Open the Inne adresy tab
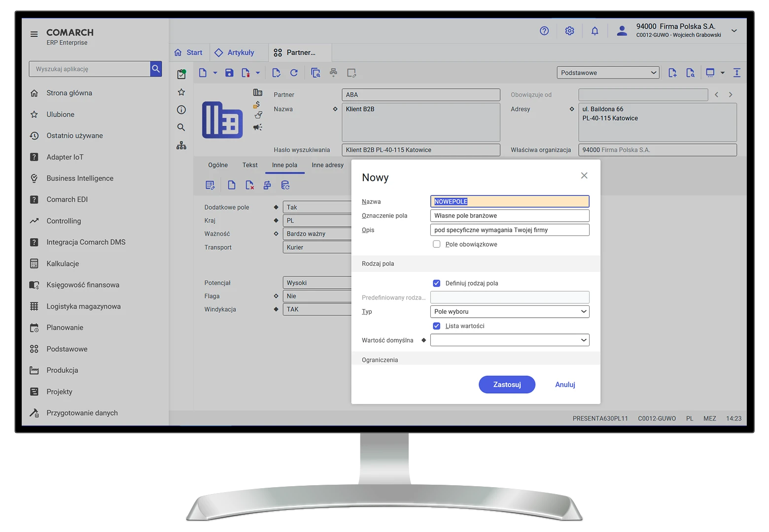This screenshot has height=532, width=769. click(x=327, y=165)
